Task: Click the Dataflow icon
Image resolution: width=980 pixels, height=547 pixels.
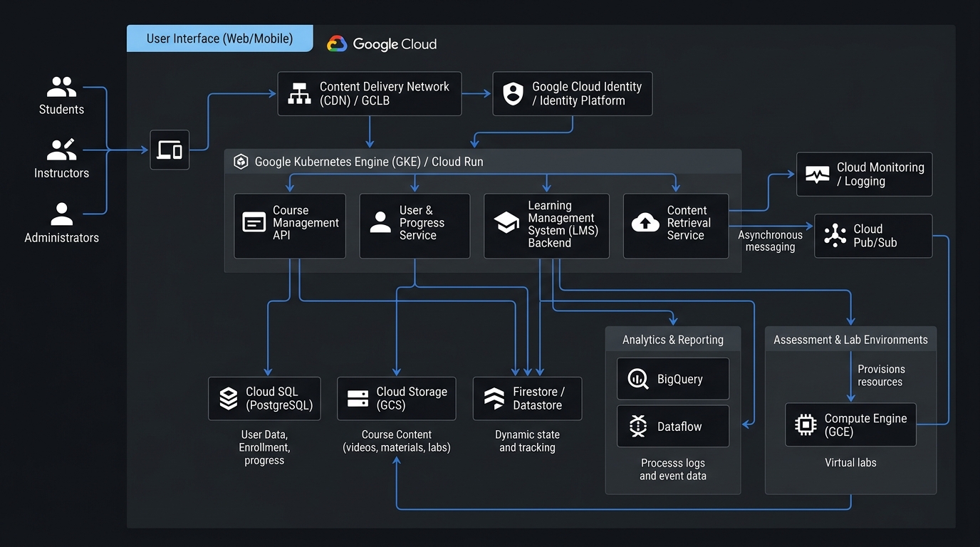Action: coord(638,426)
